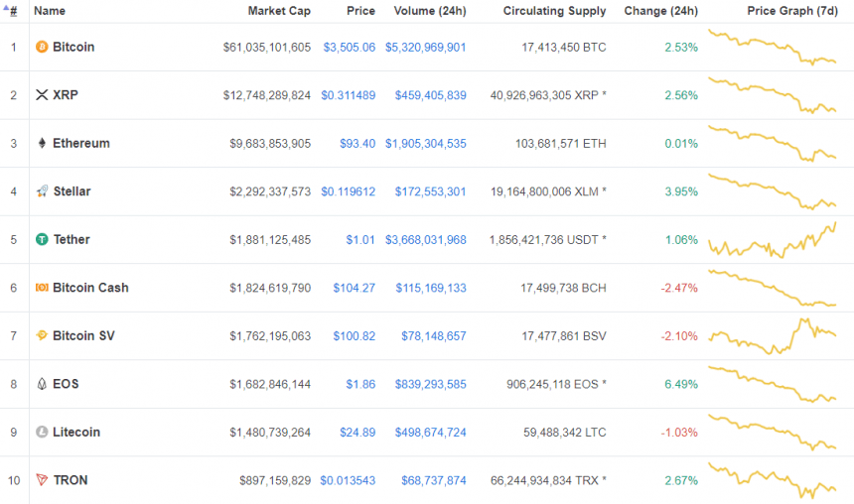Click the Bitcoin Cash orange icon
The height and width of the screenshot is (504, 854).
click(42, 288)
